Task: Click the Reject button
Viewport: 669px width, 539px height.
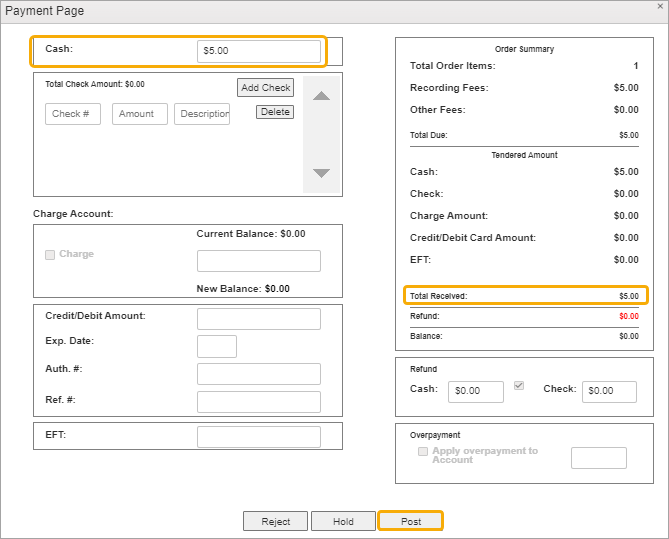Action: [x=275, y=521]
